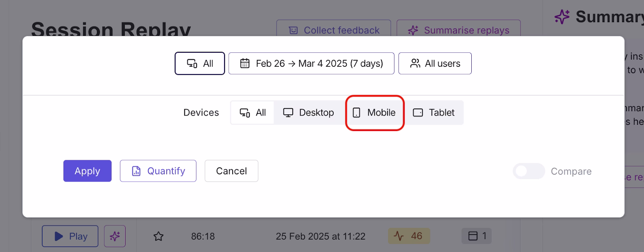This screenshot has width=644, height=252.
Task: Cancel the filter dialog
Action: click(x=231, y=171)
